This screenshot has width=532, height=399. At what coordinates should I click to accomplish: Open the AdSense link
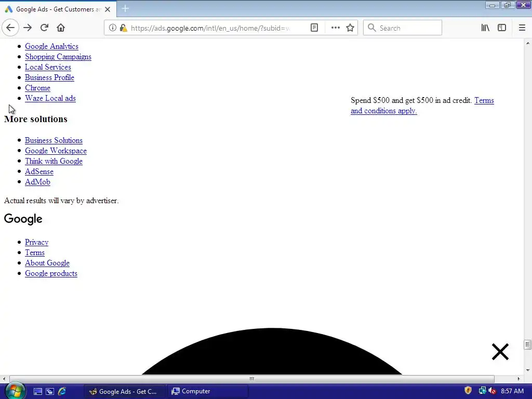point(39,171)
